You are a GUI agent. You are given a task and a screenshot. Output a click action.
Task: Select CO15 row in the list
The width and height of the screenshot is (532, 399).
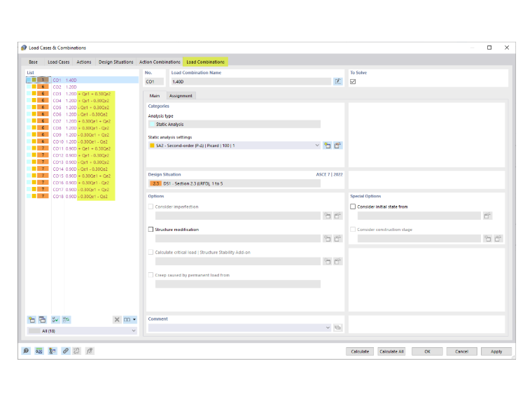tap(83, 176)
